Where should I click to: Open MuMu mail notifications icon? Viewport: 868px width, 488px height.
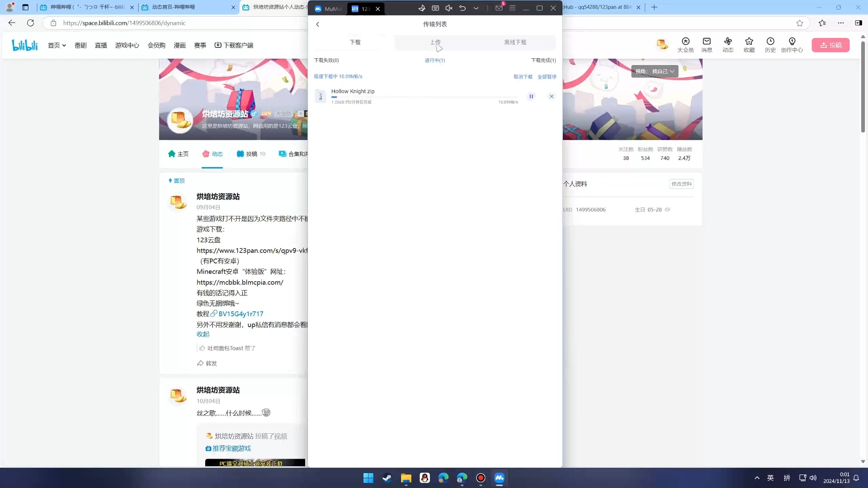click(499, 8)
